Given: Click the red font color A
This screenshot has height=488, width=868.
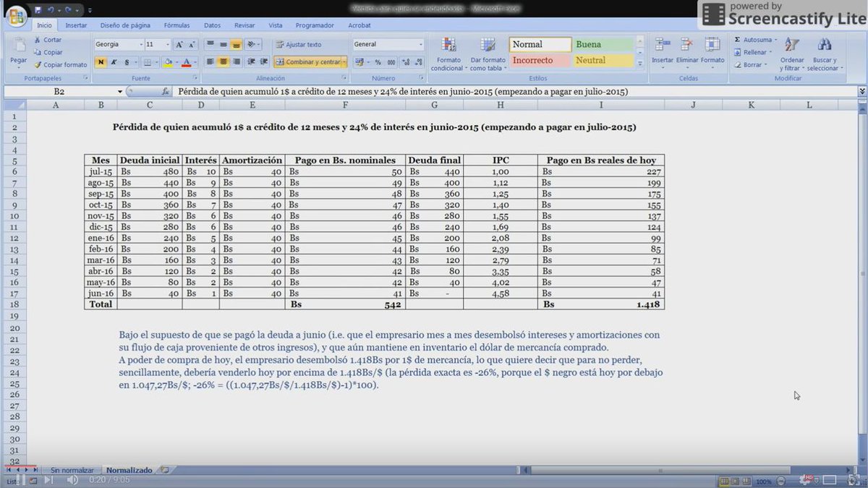Looking at the screenshot, I should click(x=186, y=62).
